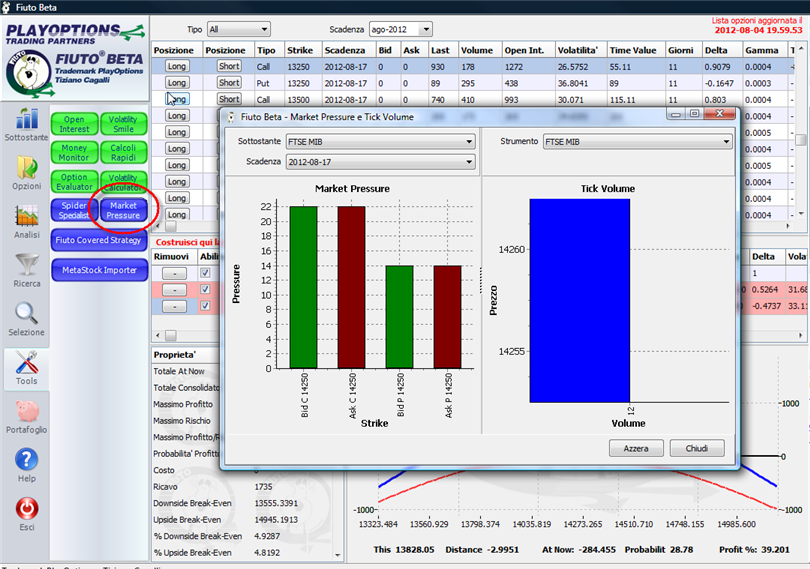
Task: Toggle the checkbox in the blue strategy row
Action: (205, 305)
